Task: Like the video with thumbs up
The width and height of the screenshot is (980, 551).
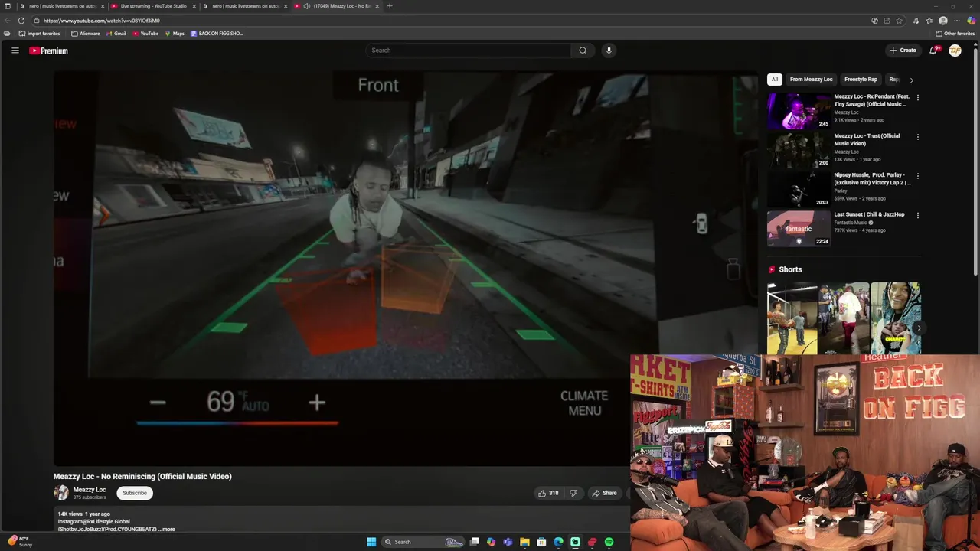Action: point(548,493)
